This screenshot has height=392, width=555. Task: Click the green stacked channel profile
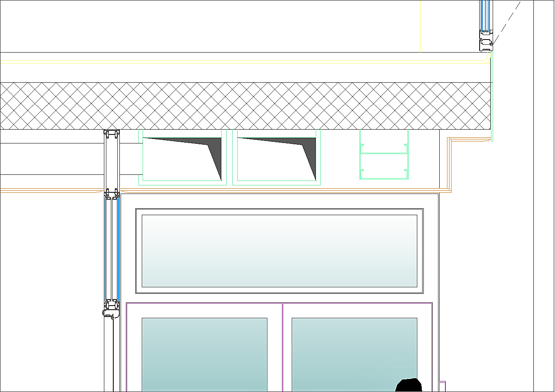click(x=384, y=155)
